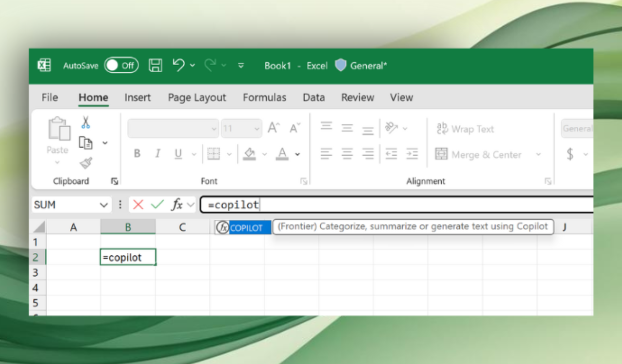Click the Save icon in Quick Access Toolbar

click(155, 66)
